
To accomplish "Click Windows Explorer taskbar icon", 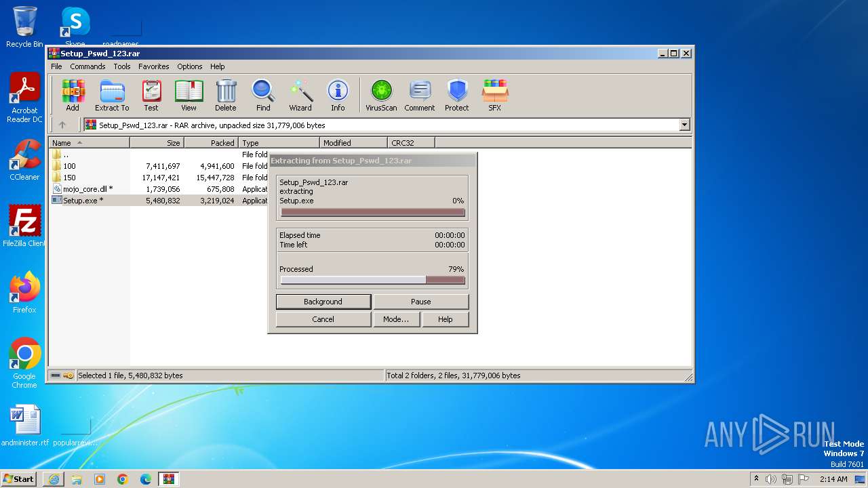I will tap(77, 479).
